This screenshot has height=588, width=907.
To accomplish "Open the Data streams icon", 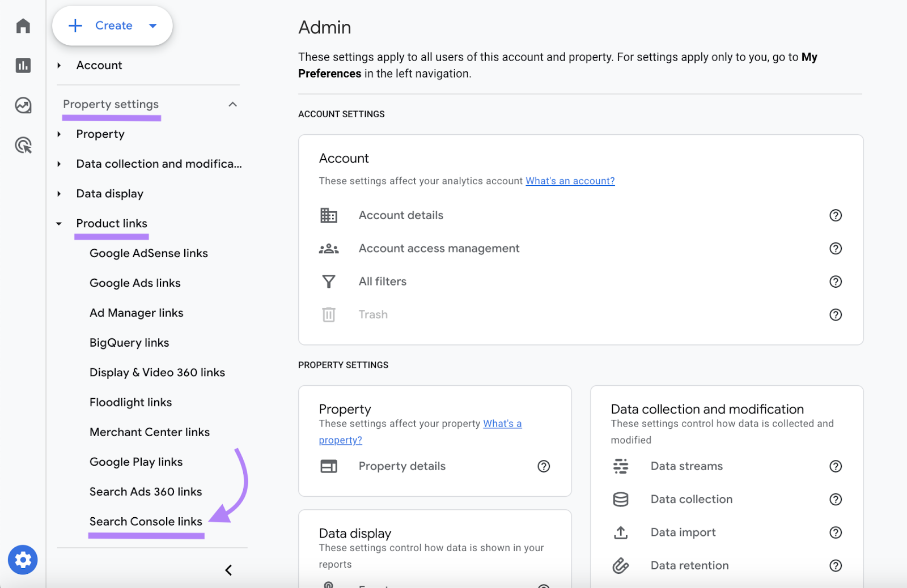I will (621, 466).
